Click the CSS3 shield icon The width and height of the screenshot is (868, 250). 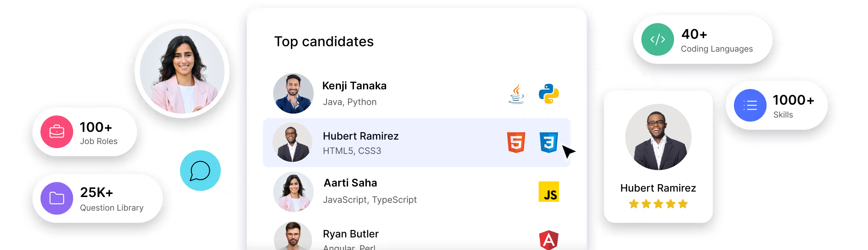click(548, 142)
